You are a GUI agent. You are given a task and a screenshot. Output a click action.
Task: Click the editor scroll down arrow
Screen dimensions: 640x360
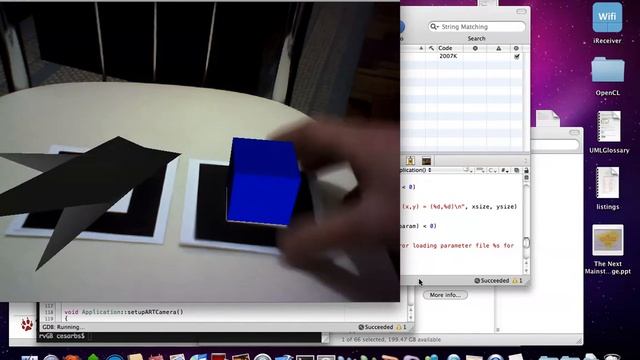526,271
